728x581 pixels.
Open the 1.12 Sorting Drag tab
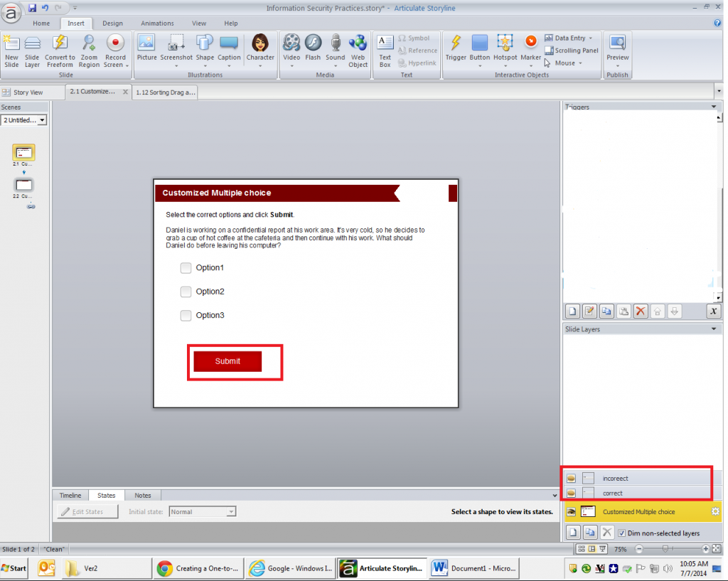(x=164, y=92)
